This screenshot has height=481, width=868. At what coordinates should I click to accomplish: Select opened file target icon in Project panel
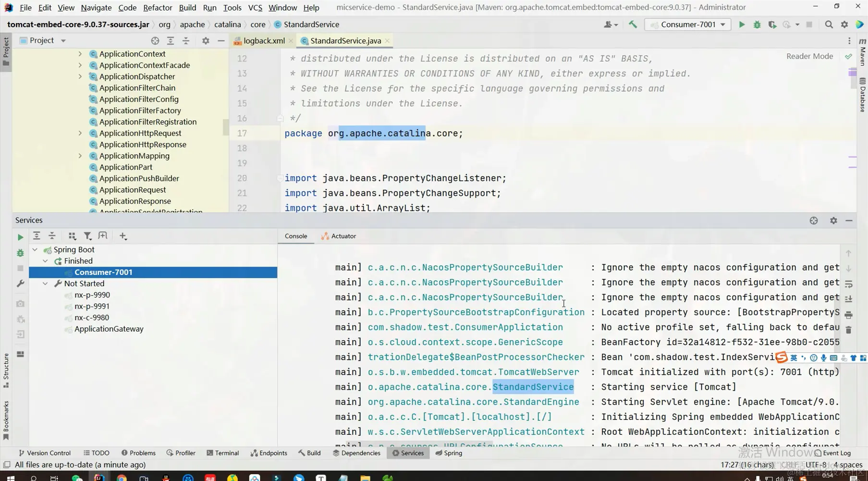point(155,41)
